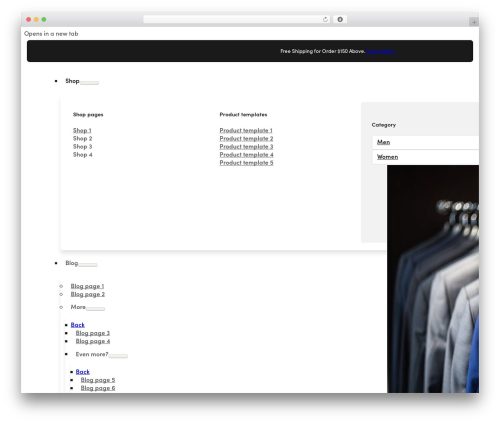The height and width of the screenshot is (423, 500).
Task: Open Blog page 3
Action: 93,333
